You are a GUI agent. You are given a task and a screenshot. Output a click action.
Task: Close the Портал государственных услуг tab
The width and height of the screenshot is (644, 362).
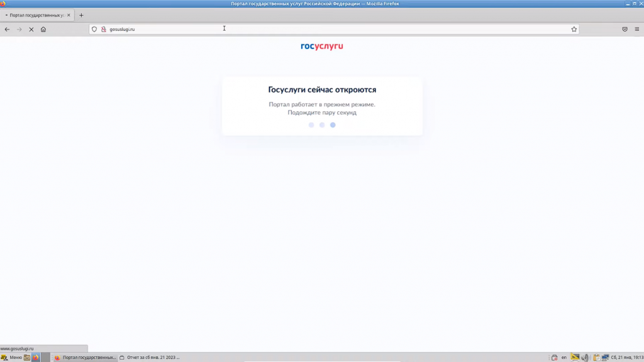(69, 15)
